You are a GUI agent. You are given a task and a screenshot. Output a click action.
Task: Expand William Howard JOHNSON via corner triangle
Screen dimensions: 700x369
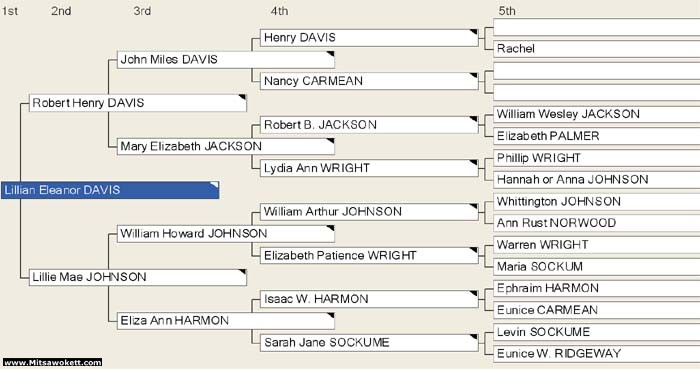point(330,228)
